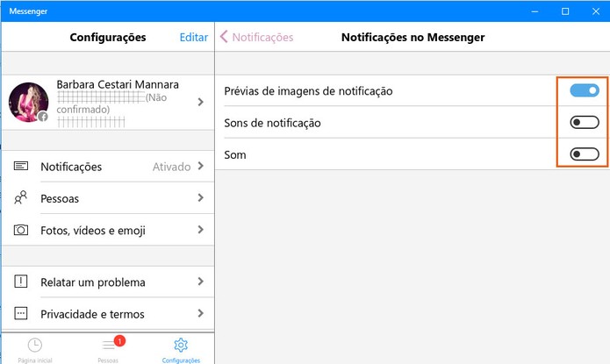
Task: Click Sons de notificação label
Action: pyautogui.click(x=272, y=124)
